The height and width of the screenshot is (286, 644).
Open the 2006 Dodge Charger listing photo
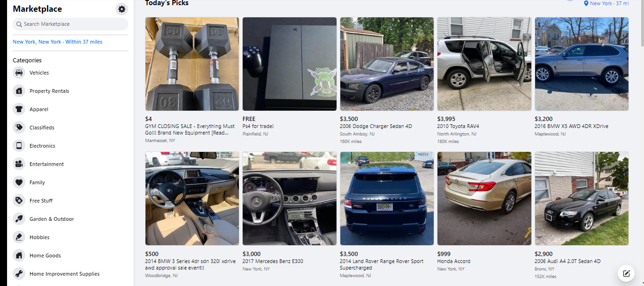pyautogui.click(x=387, y=64)
